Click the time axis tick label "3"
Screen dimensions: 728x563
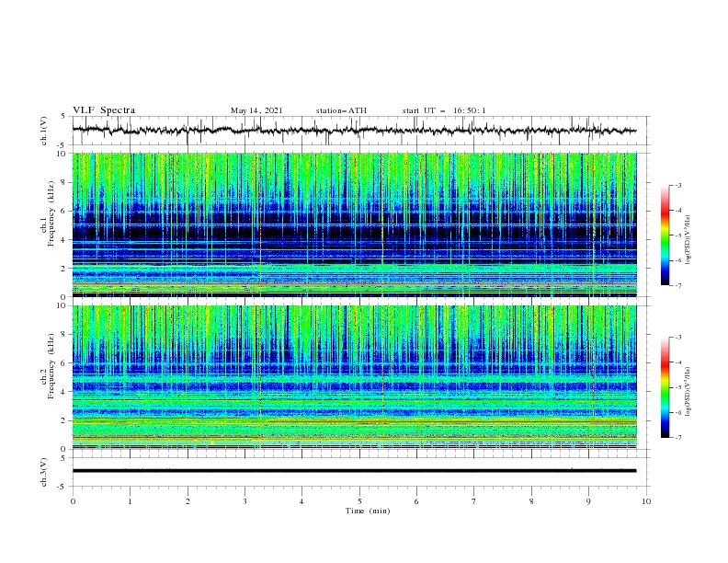(x=245, y=501)
